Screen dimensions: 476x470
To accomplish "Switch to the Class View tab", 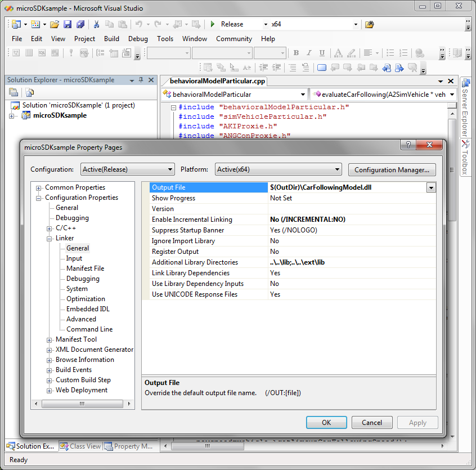I will [80, 446].
